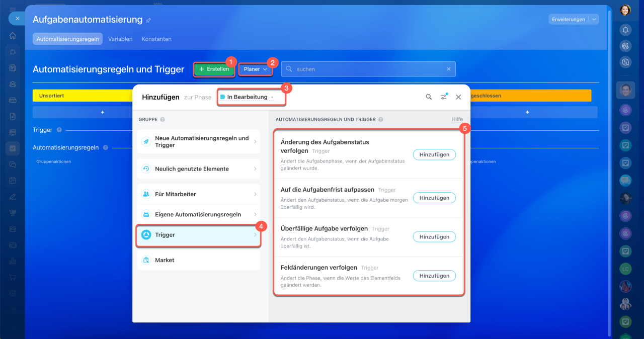This screenshot has height=339, width=644.
Task: Click the 'Überfällige Aufgabe verfolgen' trigger title
Action: (325, 228)
